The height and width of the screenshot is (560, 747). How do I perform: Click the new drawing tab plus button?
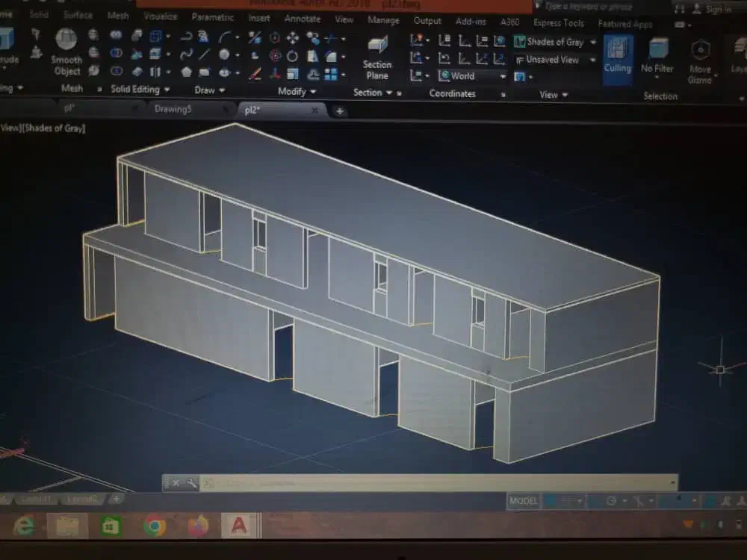coord(339,111)
